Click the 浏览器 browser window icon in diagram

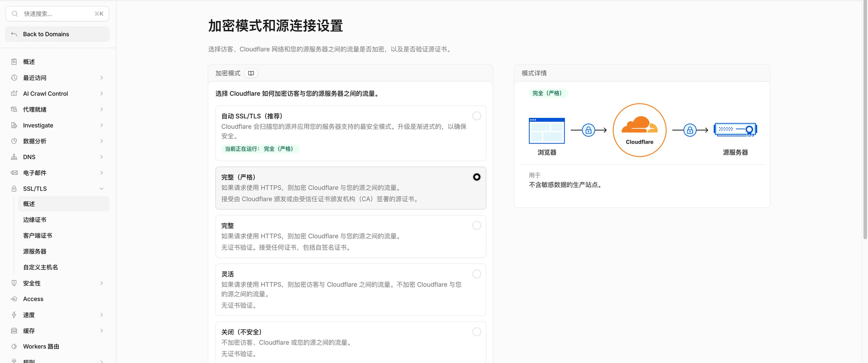pyautogui.click(x=547, y=130)
